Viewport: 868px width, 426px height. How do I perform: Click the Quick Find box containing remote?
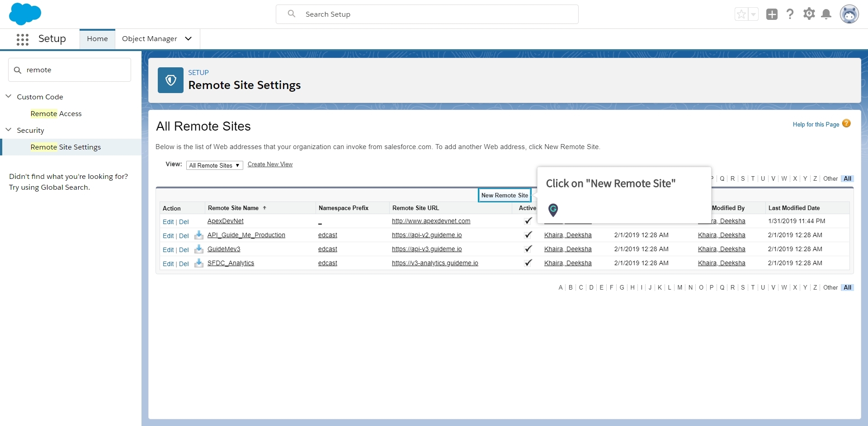coord(70,70)
